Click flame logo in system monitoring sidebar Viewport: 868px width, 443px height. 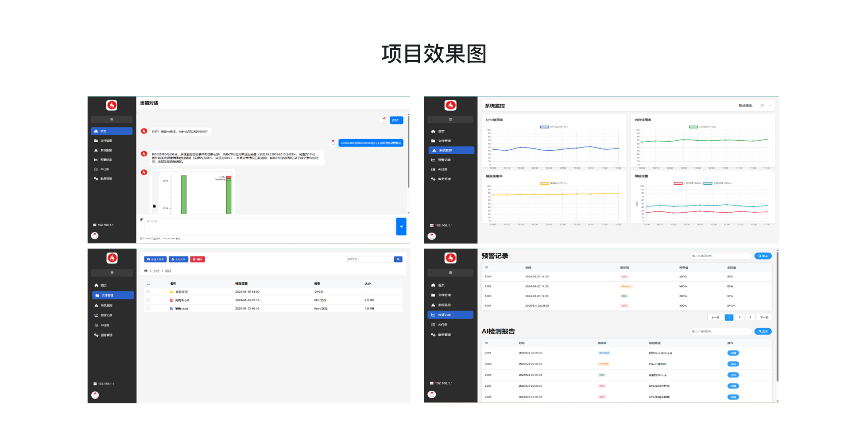pyautogui.click(x=450, y=105)
